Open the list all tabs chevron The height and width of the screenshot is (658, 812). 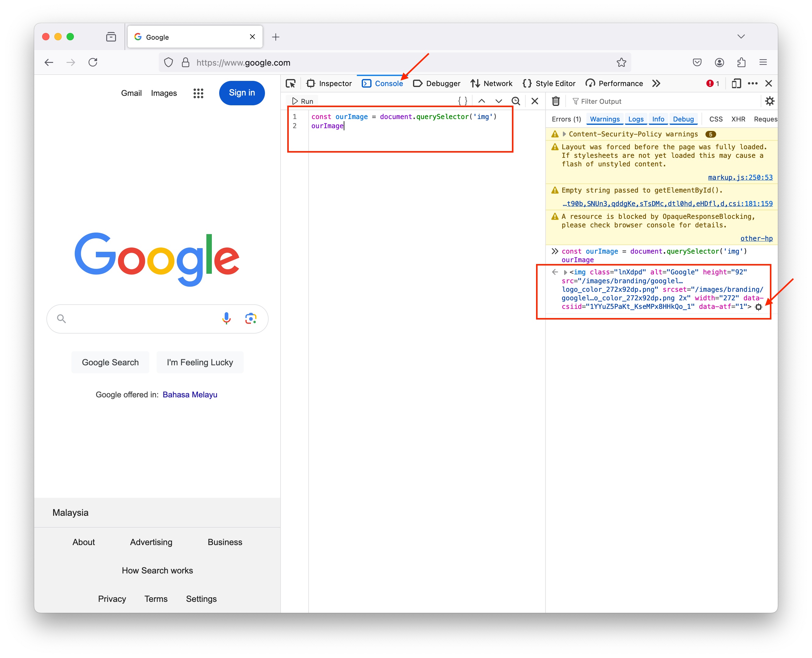pos(741,36)
